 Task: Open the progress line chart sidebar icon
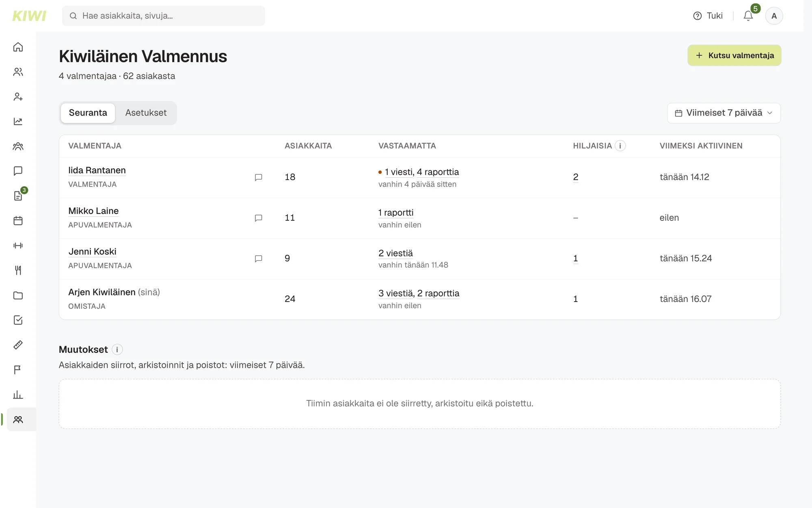pos(18,122)
